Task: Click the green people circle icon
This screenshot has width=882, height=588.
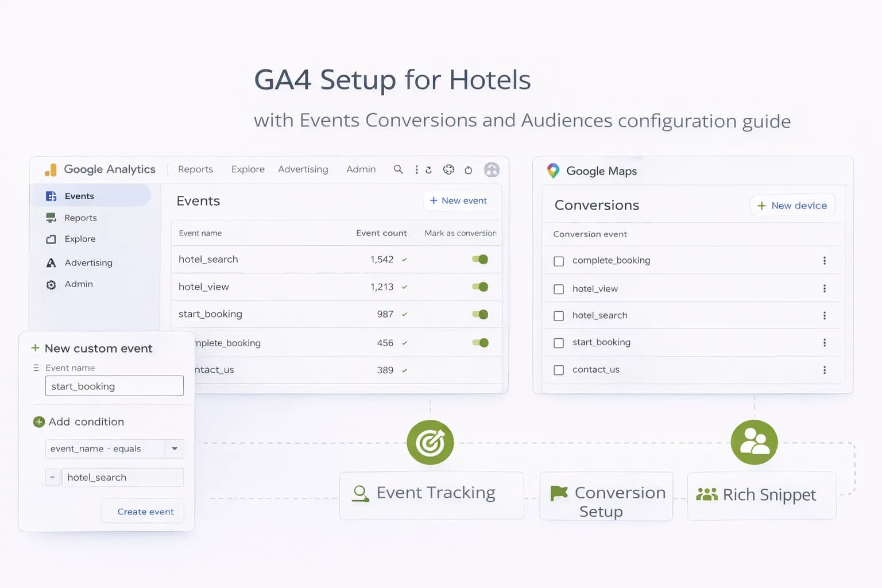Action: pyautogui.click(x=754, y=442)
